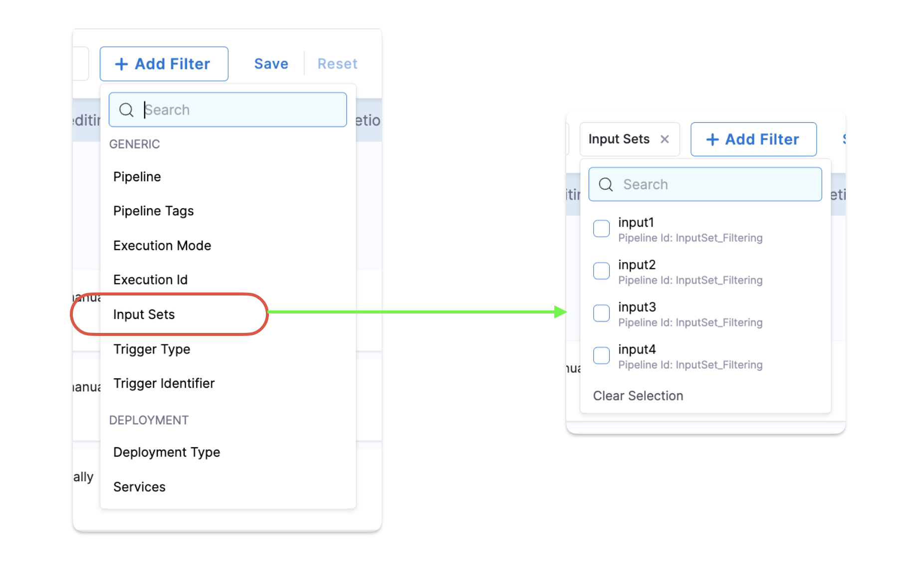The image size is (924, 577).
Task: Click the Save link
Action: coord(271,64)
